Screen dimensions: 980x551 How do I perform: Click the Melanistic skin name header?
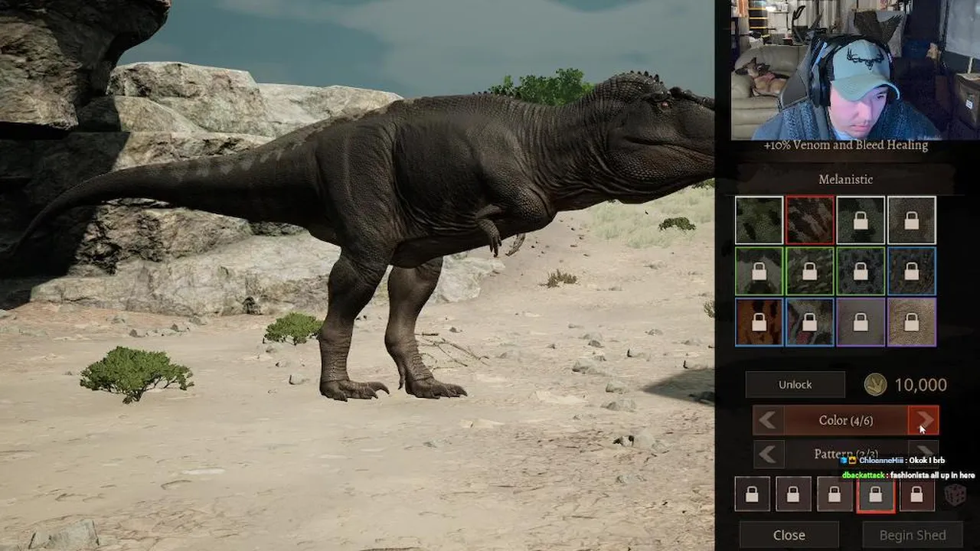point(845,179)
